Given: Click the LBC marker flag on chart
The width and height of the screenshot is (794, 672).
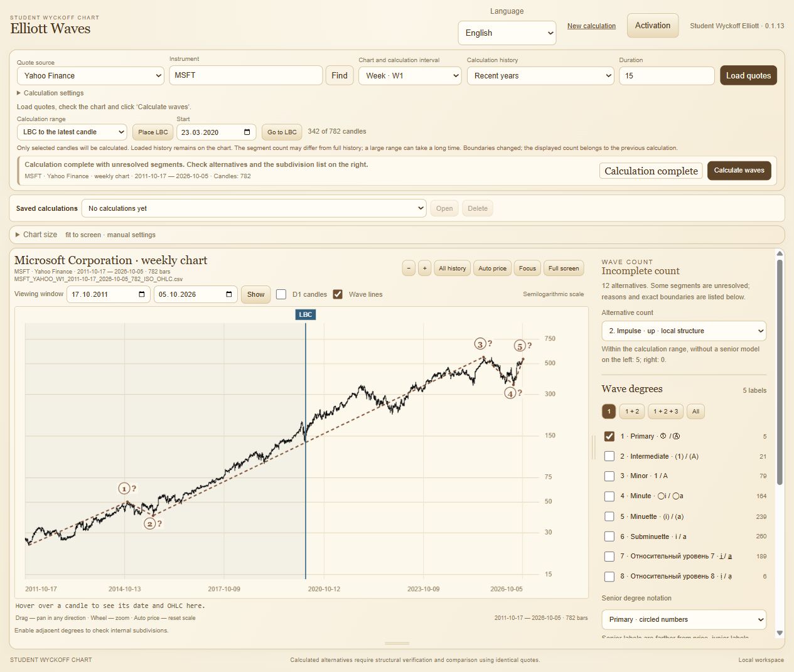Looking at the screenshot, I should click(x=306, y=314).
